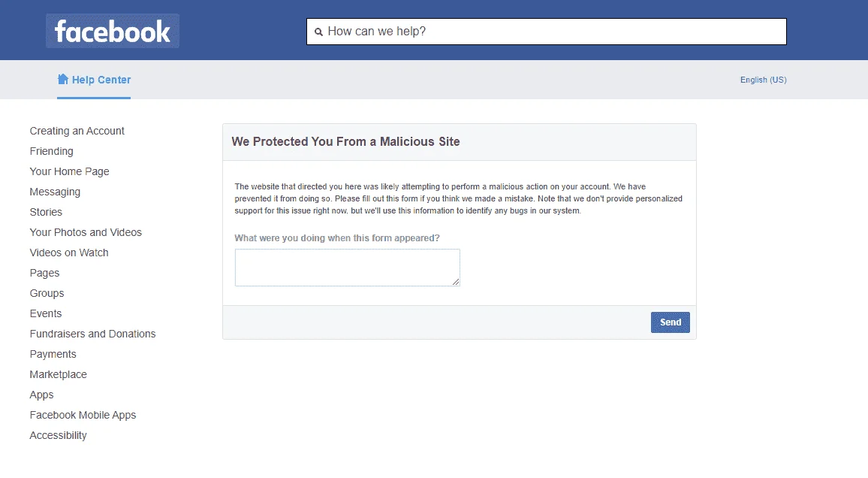868x478 pixels.
Task: Open the Help Center tab
Action: click(94, 80)
